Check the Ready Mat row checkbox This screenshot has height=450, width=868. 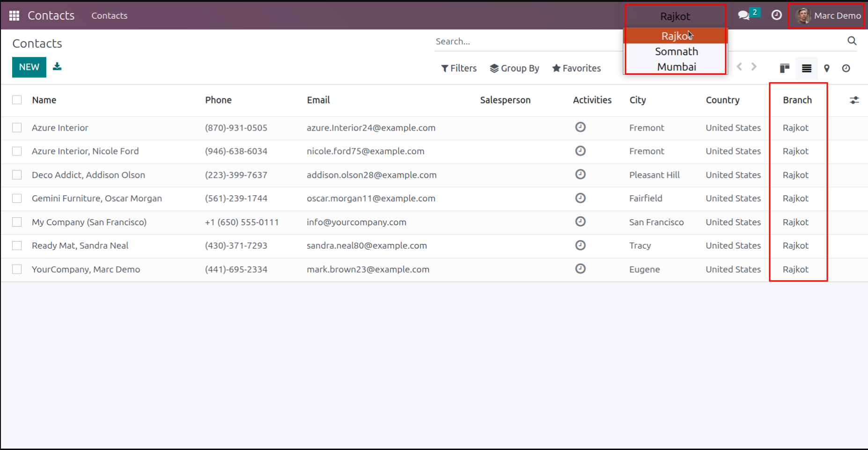pos(17,245)
